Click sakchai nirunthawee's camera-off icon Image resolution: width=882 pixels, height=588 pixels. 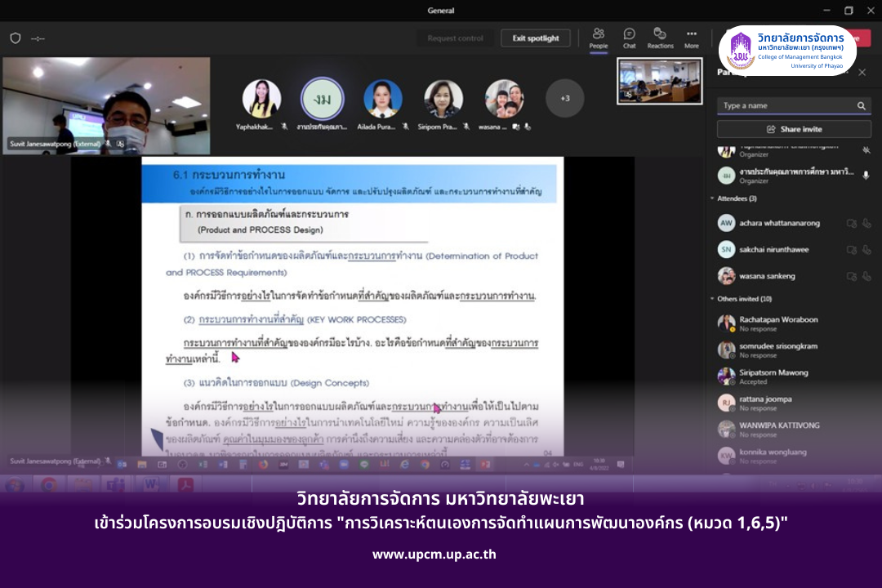852,250
